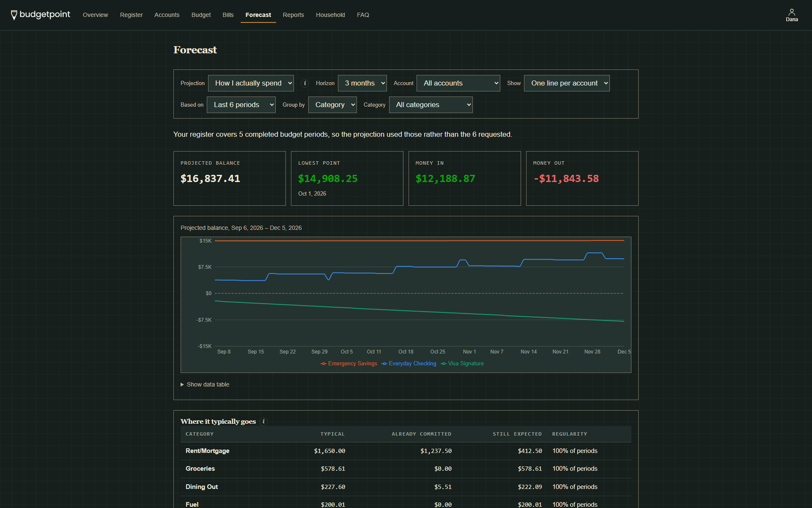
Task: Go to the Overview tab
Action: pyautogui.click(x=95, y=15)
